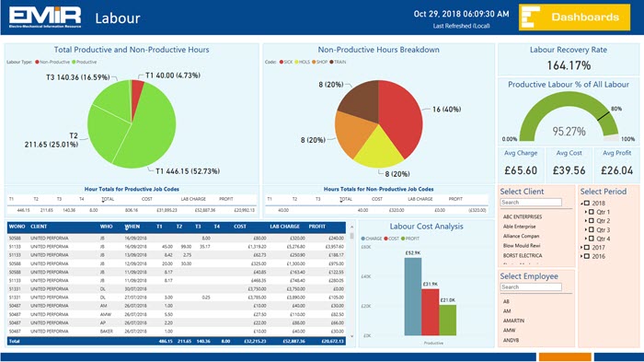The height and width of the screenshot is (362, 644).
Task: Expand the 2017 tree node
Action: [x=582, y=248]
